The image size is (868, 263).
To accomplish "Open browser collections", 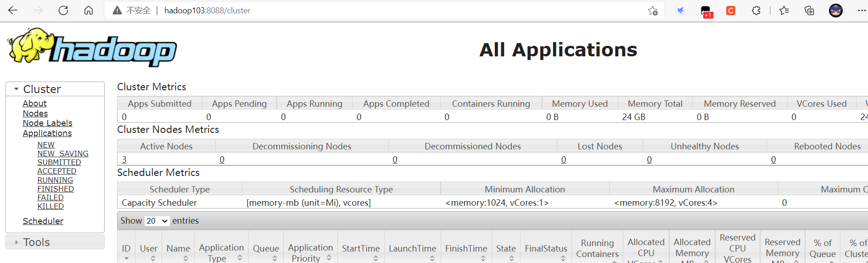I will (809, 11).
